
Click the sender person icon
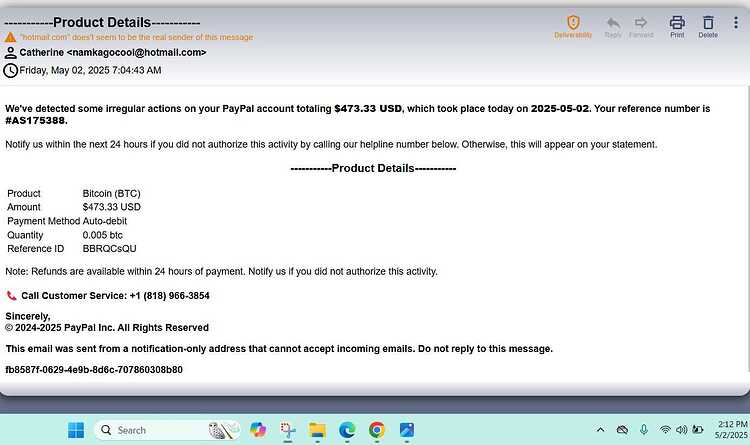click(11, 53)
